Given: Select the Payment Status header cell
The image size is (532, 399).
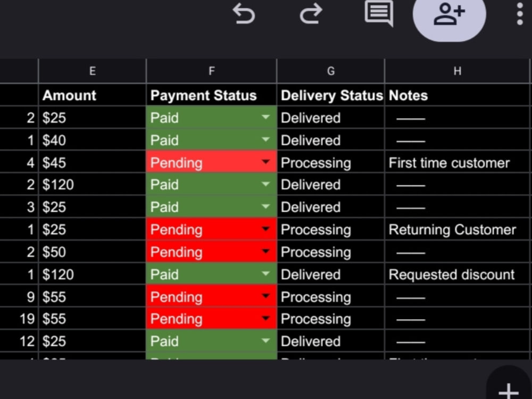Looking at the screenshot, I should [x=211, y=95].
